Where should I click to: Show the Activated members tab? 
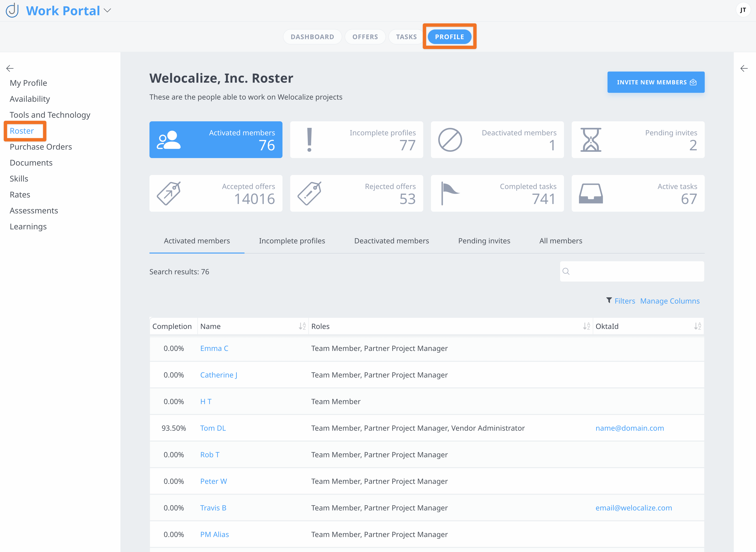[197, 241]
